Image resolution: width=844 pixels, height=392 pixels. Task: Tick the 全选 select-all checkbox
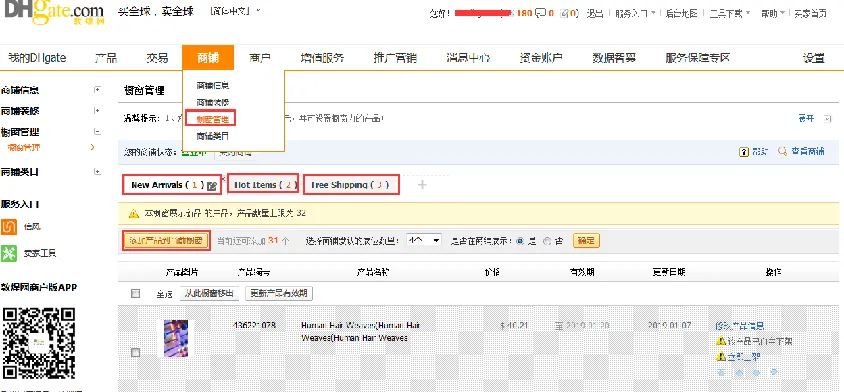[135, 293]
